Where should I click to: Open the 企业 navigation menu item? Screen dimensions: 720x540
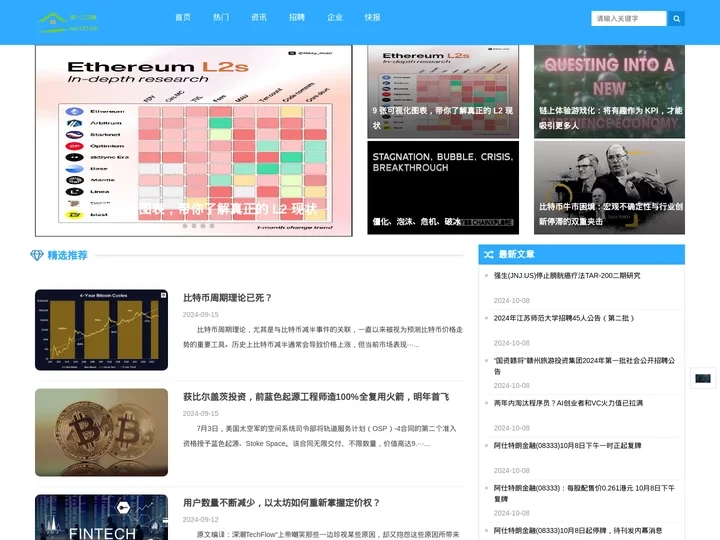tap(335, 17)
